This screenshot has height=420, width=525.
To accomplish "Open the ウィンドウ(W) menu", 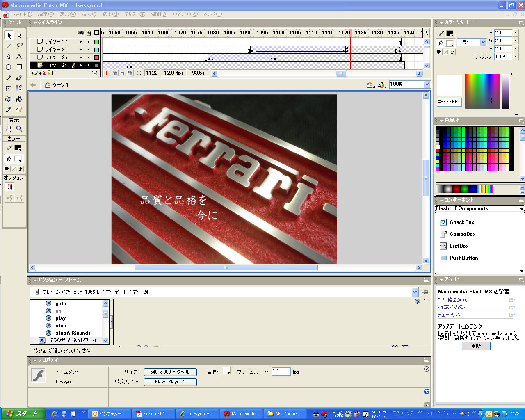I will (x=185, y=14).
